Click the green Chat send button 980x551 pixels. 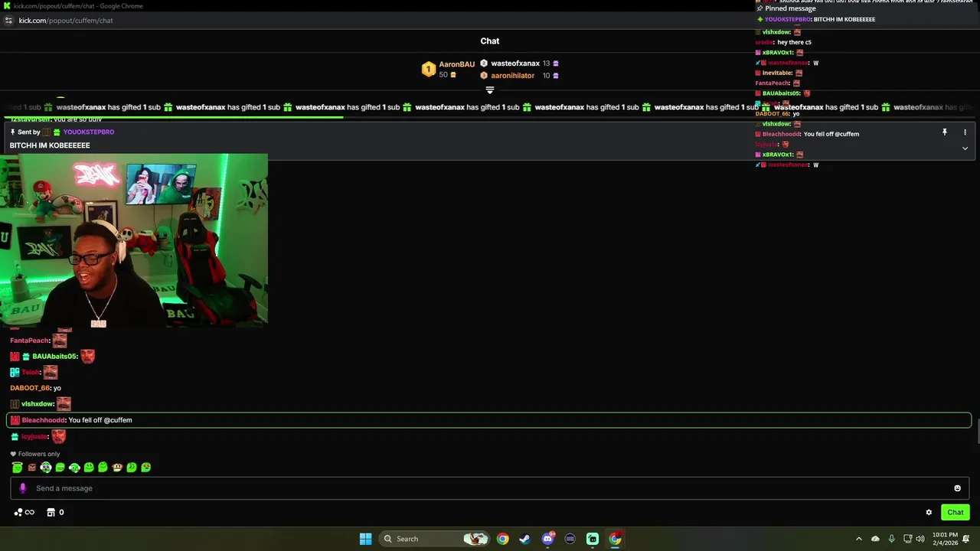pyautogui.click(x=955, y=513)
